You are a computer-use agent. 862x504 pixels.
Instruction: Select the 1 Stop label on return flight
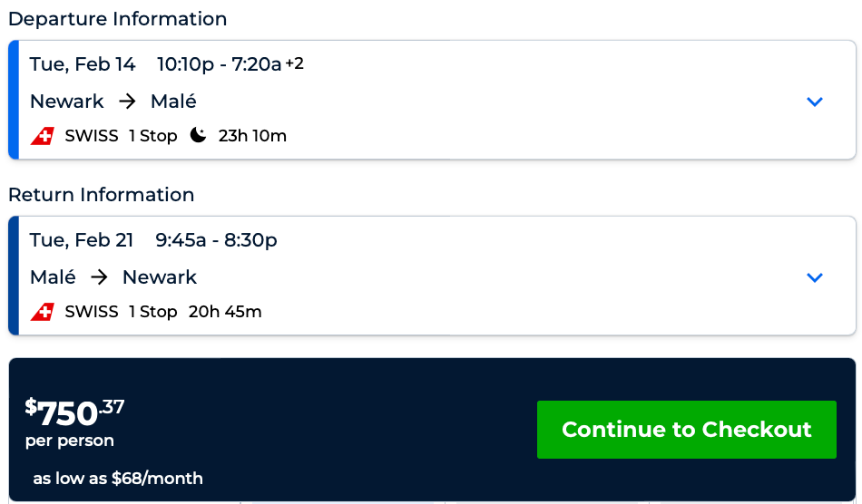click(x=152, y=312)
